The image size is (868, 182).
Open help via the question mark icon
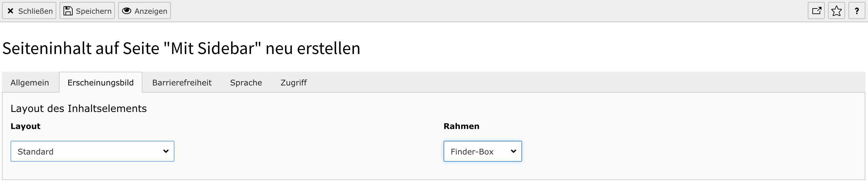click(x=857, y=11)
